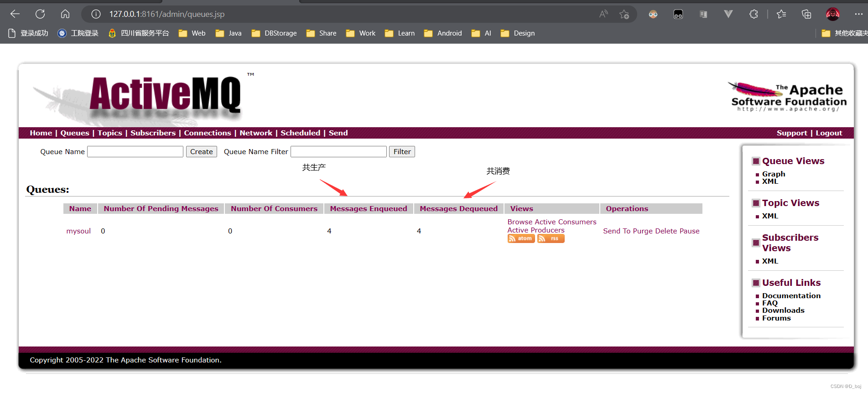Open the Design bookmarks folder
Viewport: 868px width, 393px height.
518,33
